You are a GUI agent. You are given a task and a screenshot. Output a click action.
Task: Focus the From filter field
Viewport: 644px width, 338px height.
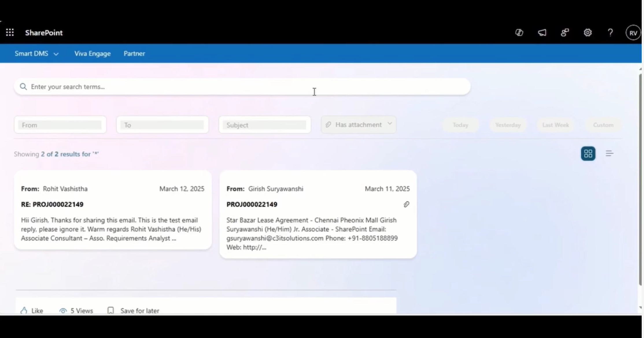[60, 125]
